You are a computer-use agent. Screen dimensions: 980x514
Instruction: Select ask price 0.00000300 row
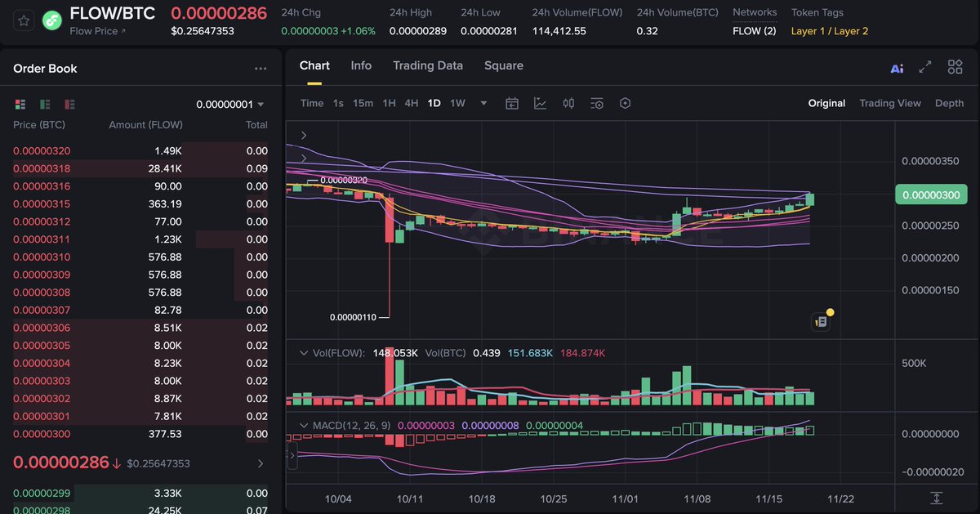click(140, 434)
